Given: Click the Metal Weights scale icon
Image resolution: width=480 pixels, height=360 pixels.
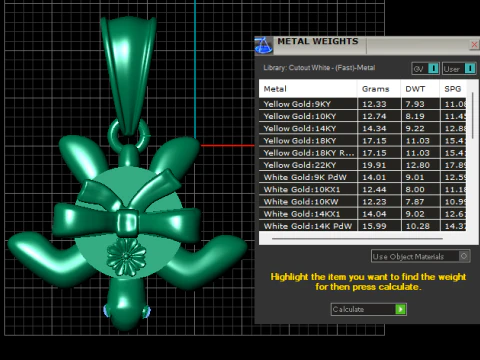Looking at the screenshot, I should (x=264, y=46).
